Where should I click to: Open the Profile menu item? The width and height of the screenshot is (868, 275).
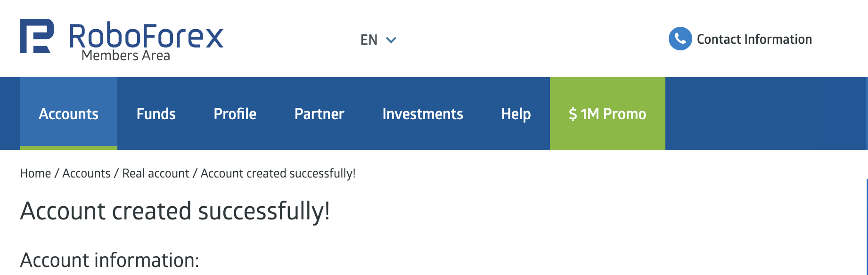(235, 114)
